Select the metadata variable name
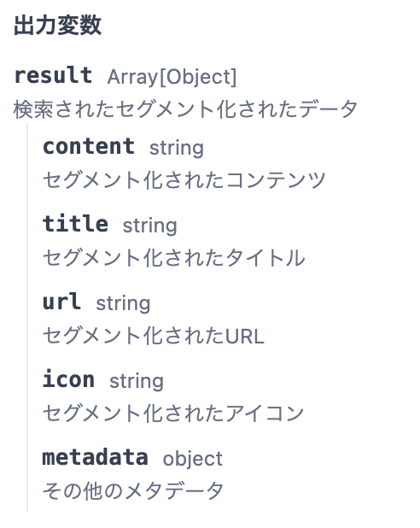 tap(96, 457)
